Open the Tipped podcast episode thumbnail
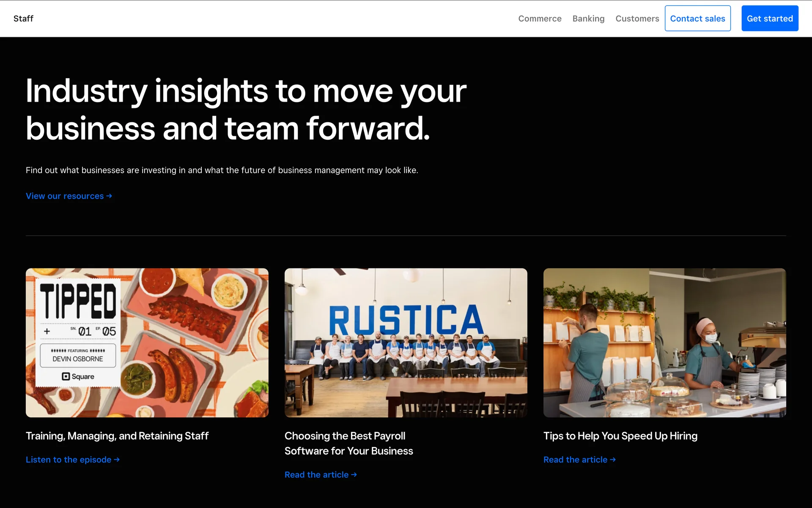The height and width of the screenshot is (508, 812). coord(147,342)
